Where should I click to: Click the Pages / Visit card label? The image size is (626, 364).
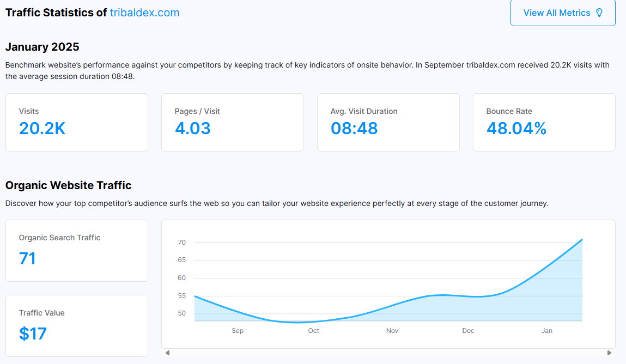(197, 111)
